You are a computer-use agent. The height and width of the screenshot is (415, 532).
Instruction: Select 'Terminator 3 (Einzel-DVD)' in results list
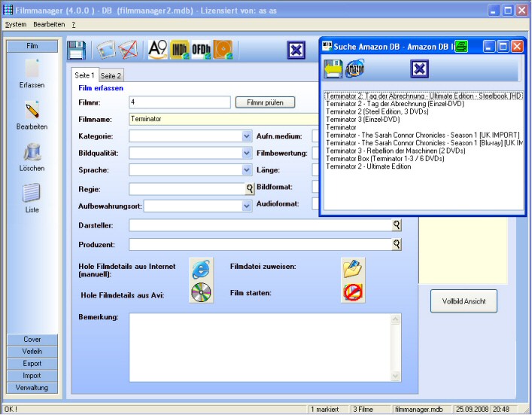click(363, 119)
